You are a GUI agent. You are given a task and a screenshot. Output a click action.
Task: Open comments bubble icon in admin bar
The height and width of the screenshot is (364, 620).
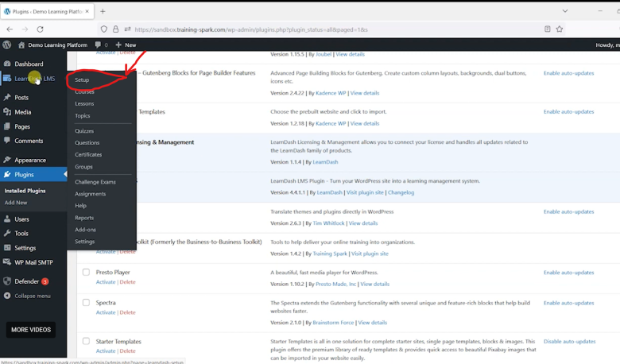pyautogui.click(x=98, y=45)
